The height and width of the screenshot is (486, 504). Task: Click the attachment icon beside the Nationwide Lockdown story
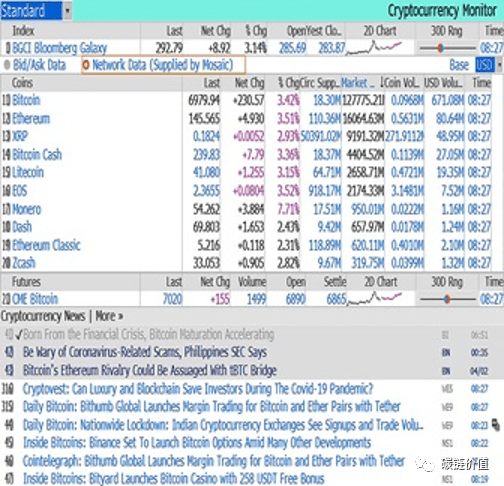[x=496, y=425]
